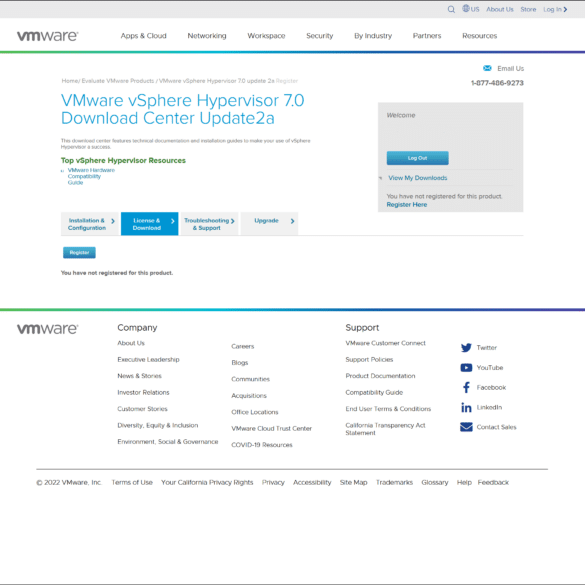Open VMware Customer Connect link

tap(385, 343)
